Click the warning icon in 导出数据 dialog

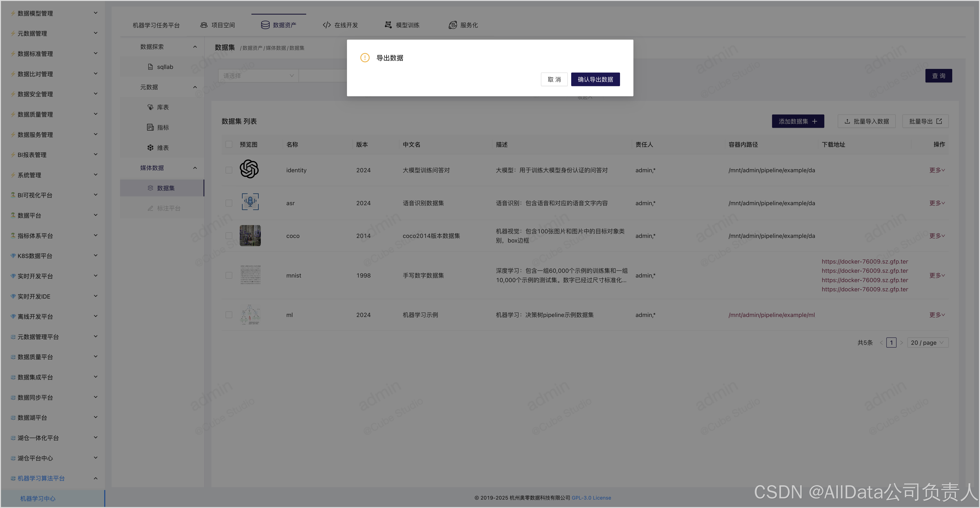(364, 58)
